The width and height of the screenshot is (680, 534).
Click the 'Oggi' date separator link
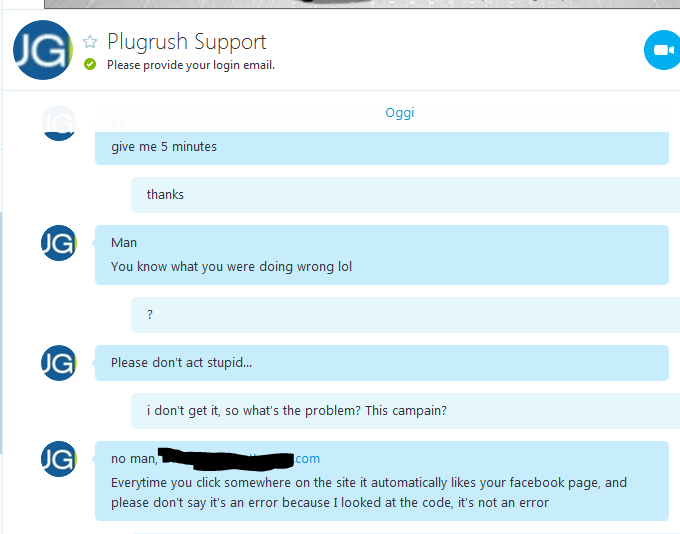(399, 112)
